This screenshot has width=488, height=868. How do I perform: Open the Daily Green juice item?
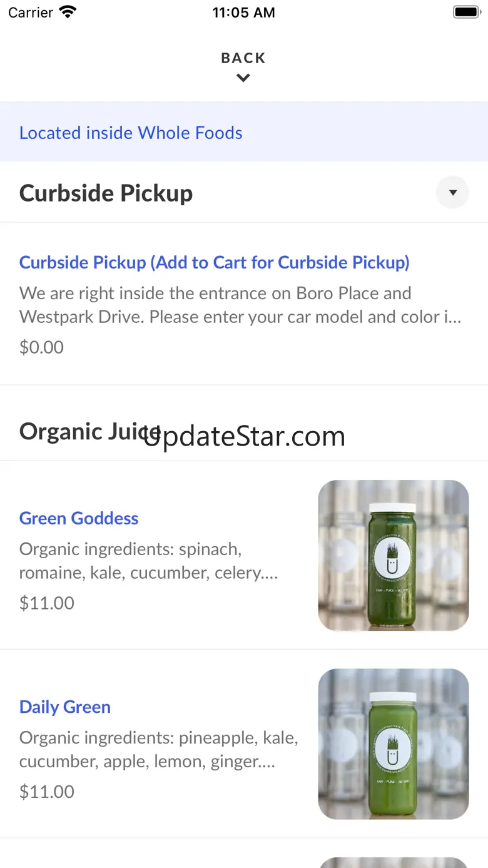65,707
